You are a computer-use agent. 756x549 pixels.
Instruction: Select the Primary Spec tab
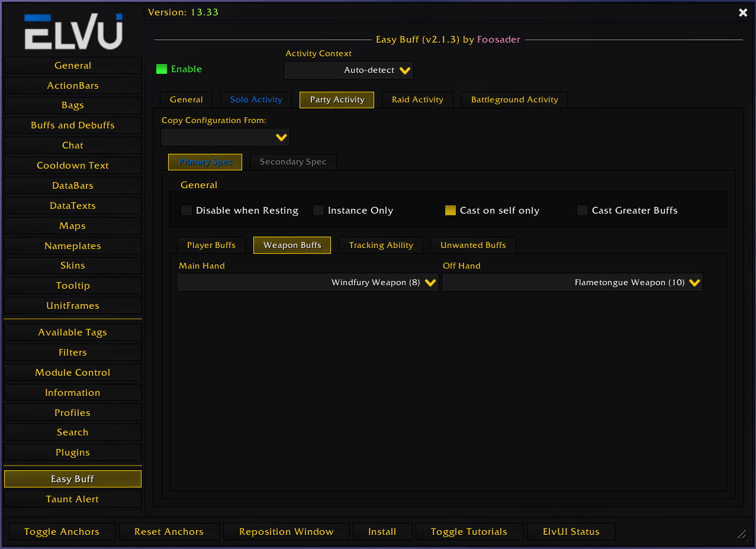[x=205, y=162]
